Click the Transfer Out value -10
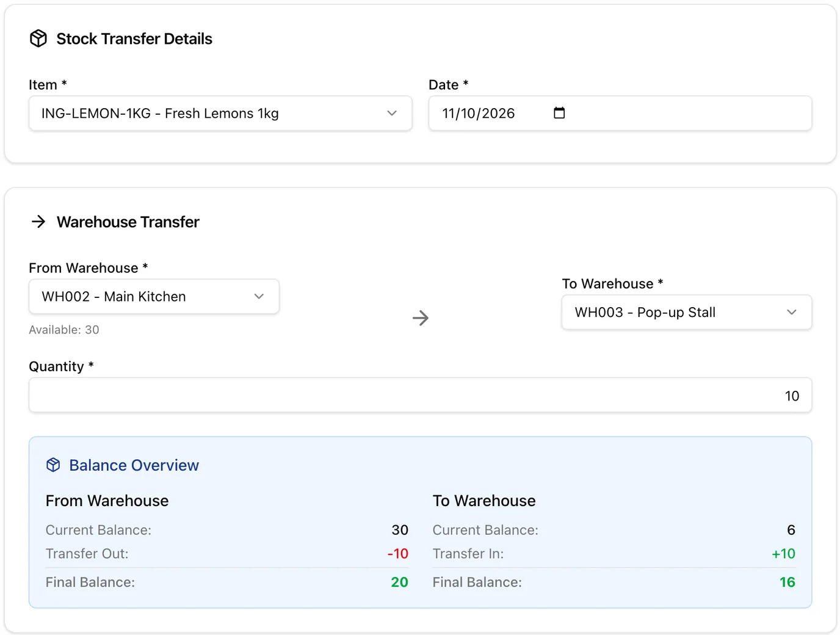This screenshot has width=840, height=635. pyautogui.click(x=398, y=554)
